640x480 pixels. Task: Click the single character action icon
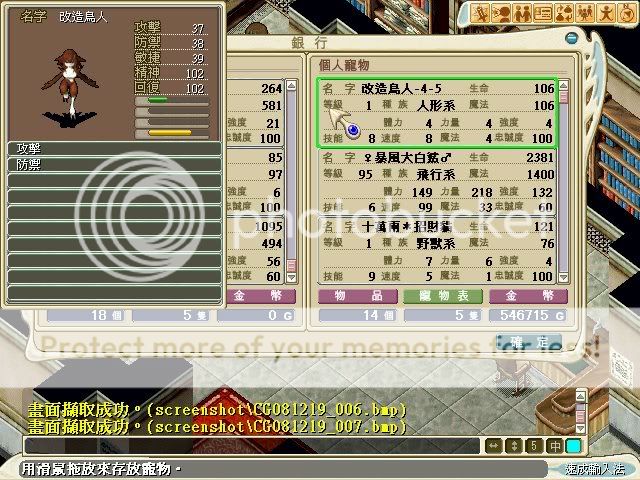coord(607,13)
